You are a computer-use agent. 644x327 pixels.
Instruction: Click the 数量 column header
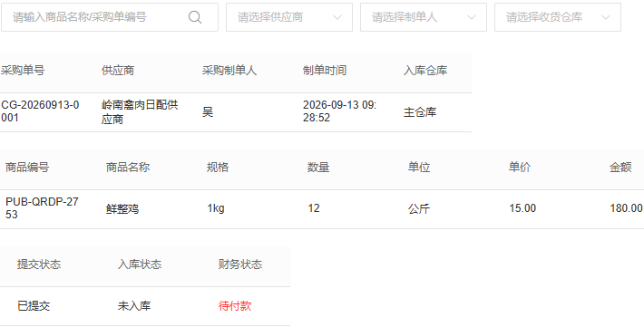(x=318, y=168)
